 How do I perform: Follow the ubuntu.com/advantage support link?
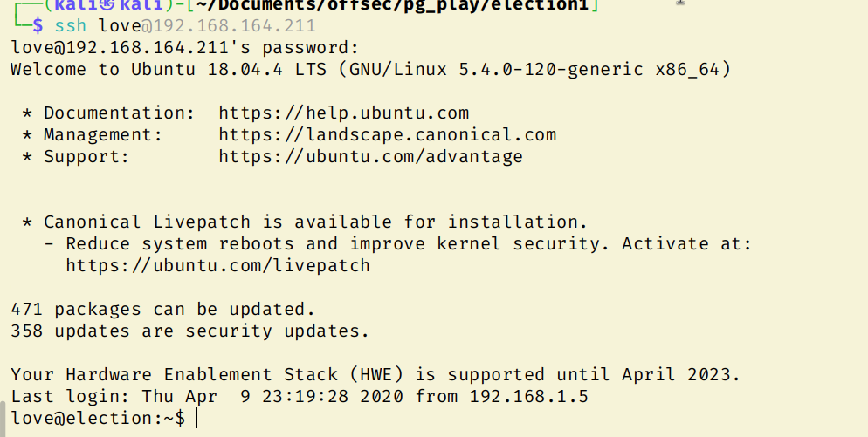[370, 157]
